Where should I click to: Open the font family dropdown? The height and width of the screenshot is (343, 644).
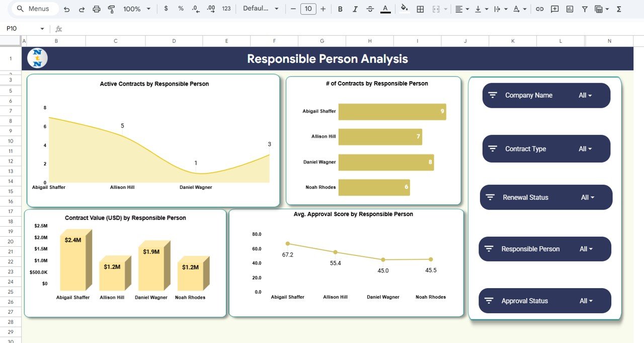[x=260, y=9]
